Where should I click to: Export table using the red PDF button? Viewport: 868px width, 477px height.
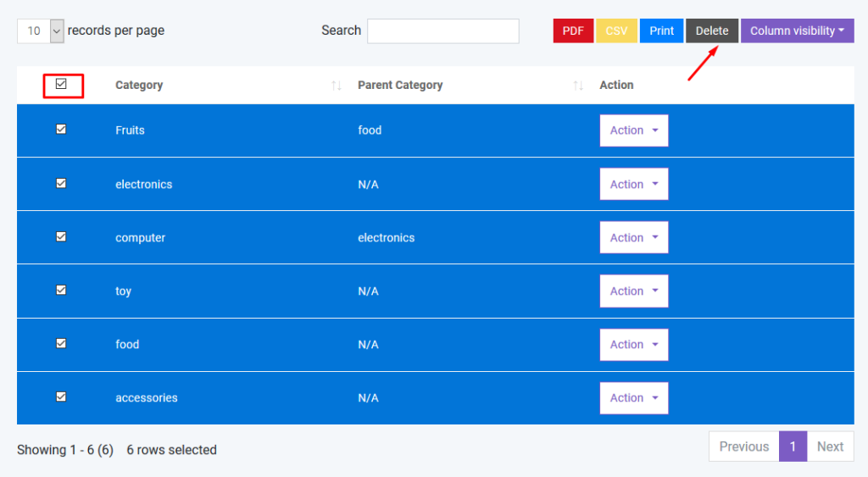pyautogui.click(x=573, y=31)
